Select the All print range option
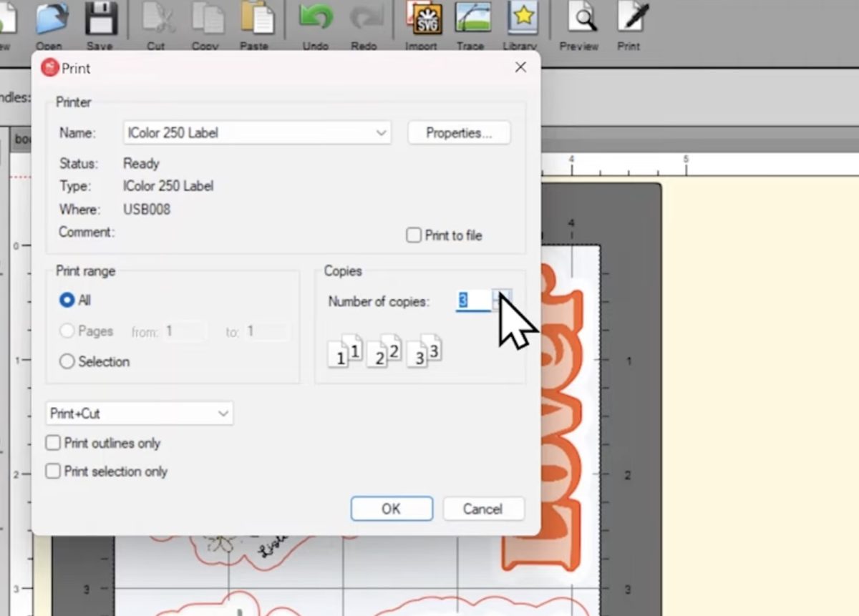This screenshot has height=616, width=859. [x=67, y=300]
